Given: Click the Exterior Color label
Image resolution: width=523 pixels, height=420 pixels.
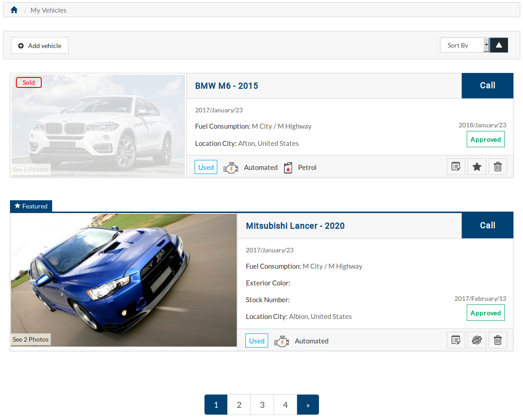Looking at the screenshot, I should click(268, 283).
